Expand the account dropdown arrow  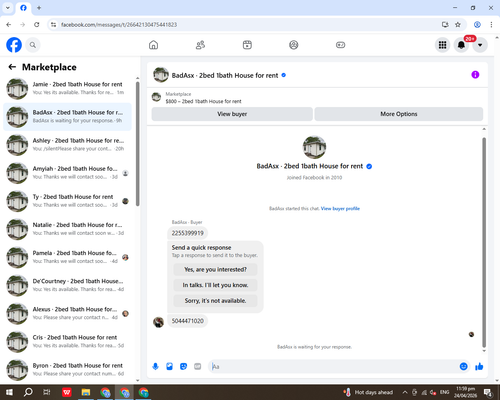tap(480, 45)
